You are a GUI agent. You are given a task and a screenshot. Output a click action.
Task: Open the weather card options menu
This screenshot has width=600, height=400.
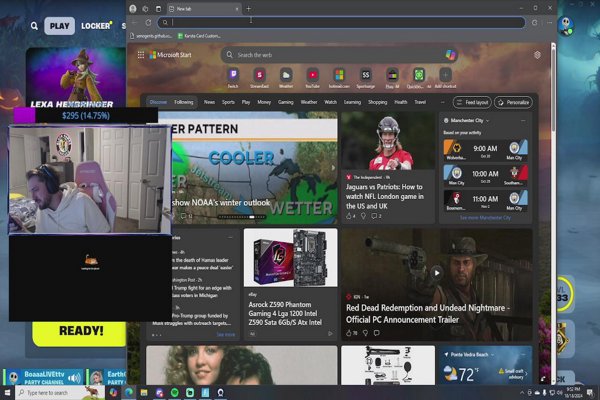point(523,355)
